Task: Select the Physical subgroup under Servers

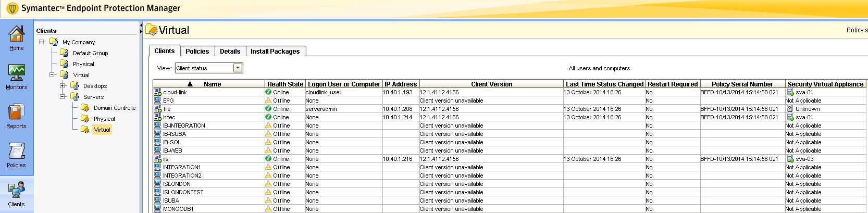Action: pos(104,119)
